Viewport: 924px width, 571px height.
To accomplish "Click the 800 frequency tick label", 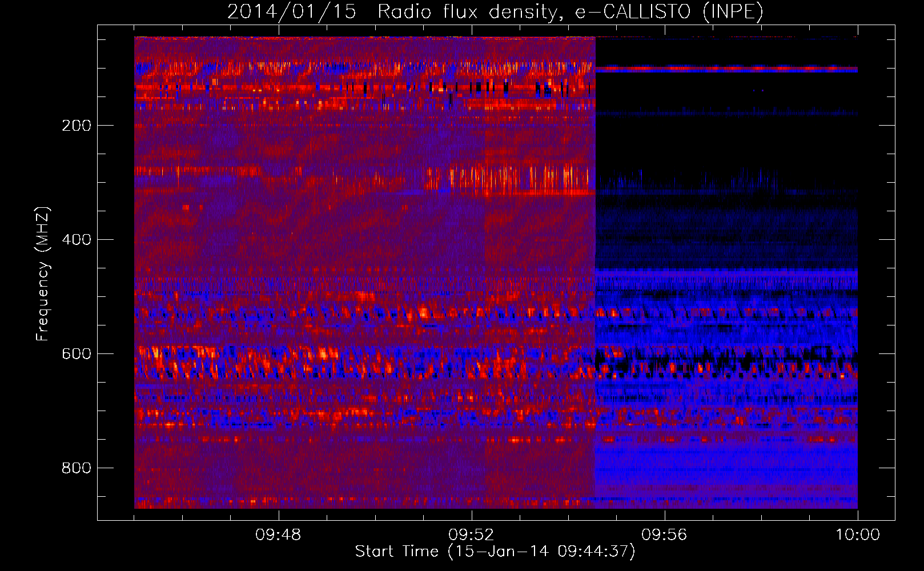I will pyautogui.click(x=77, y=468).
